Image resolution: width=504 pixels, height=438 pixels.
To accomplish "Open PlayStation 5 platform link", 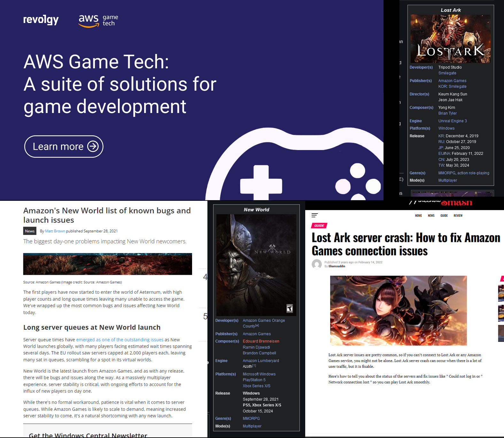I will (x=254, y=380).
